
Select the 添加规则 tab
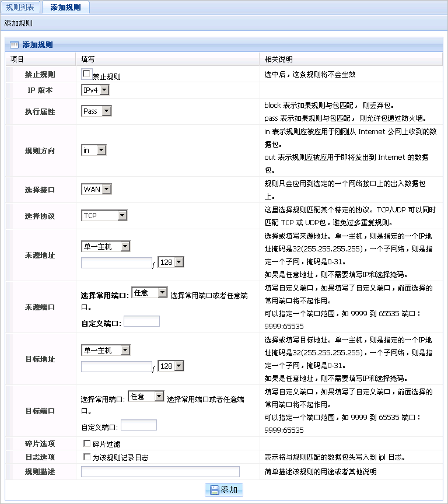(66, 8)
